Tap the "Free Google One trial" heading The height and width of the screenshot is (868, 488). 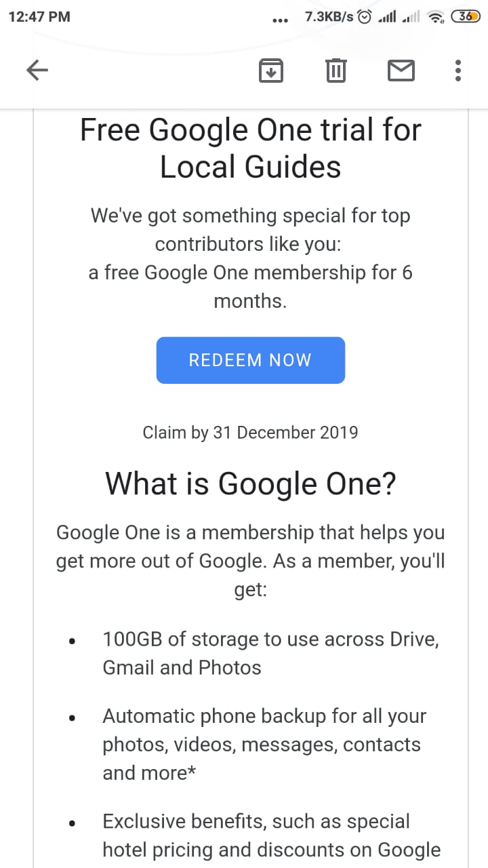(250, 148)
